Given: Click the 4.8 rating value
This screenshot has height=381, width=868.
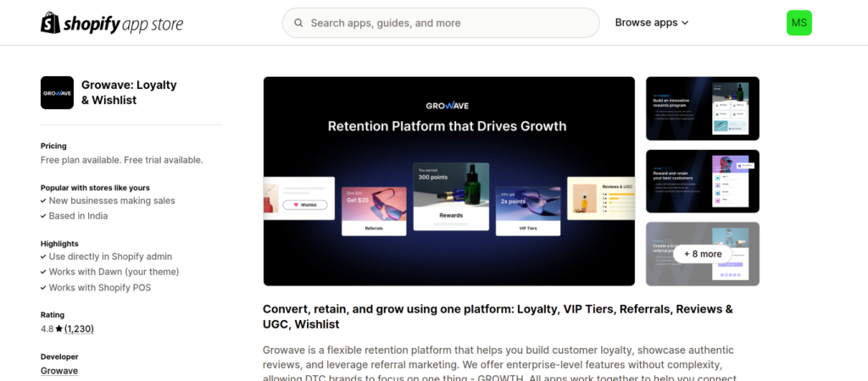Looking at the screenshot, I should point(47,329).
